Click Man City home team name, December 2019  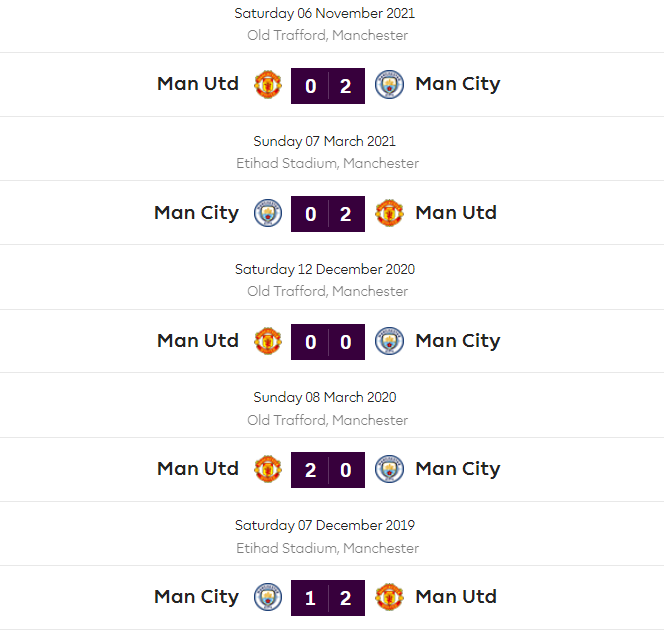click(197, 597)
